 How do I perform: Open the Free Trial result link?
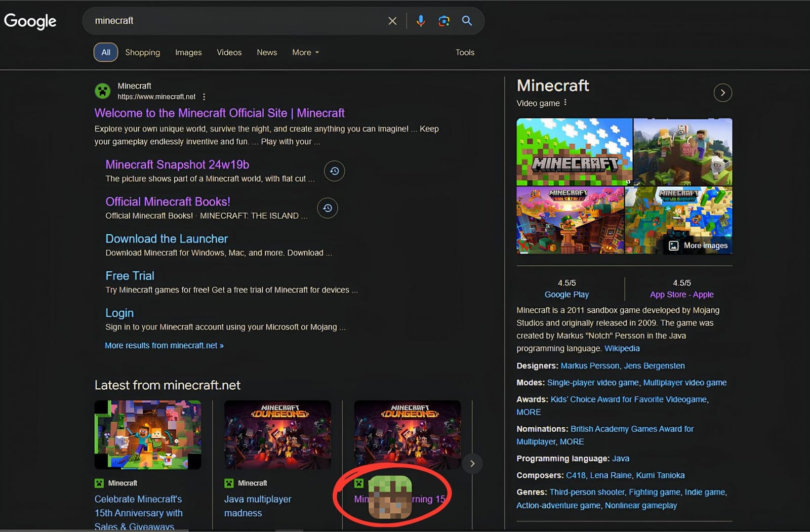coord(130,275)
